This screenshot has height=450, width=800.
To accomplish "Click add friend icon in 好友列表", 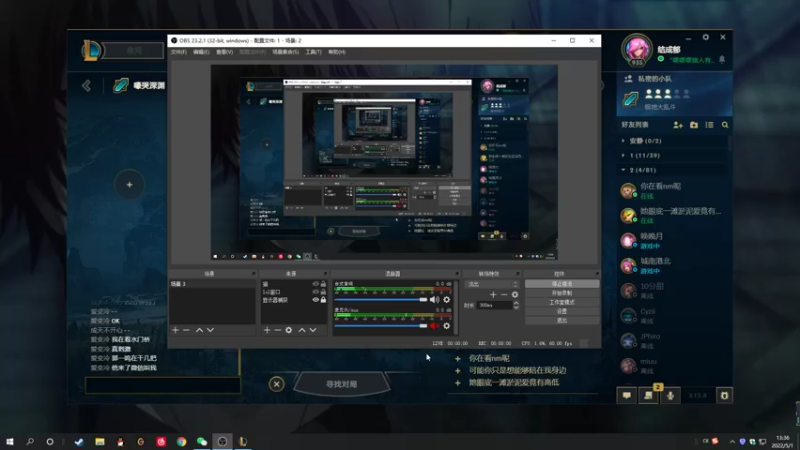I will pos(678,124).
